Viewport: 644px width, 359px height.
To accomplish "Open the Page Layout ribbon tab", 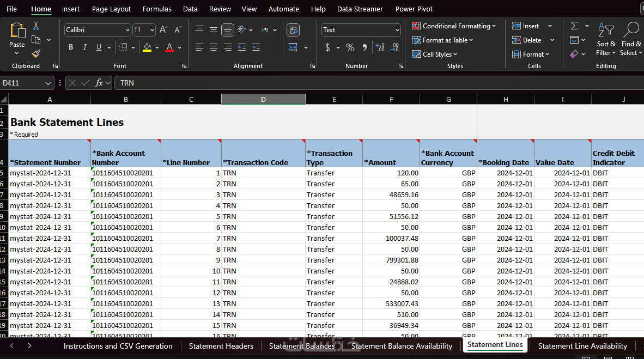I will (111, 9).
